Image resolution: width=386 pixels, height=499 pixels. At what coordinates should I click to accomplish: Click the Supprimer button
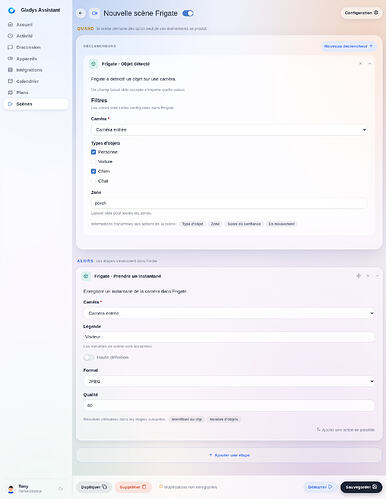tap(133, 487)
